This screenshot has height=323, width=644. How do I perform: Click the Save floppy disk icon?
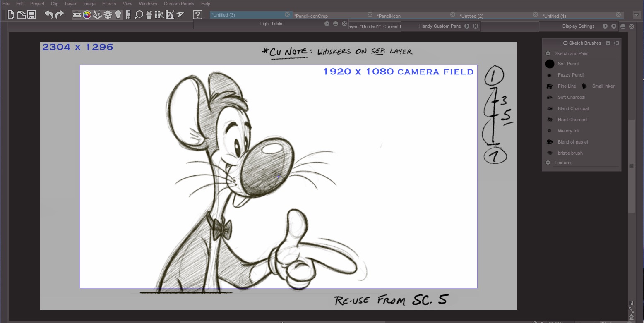click(31, 15)
